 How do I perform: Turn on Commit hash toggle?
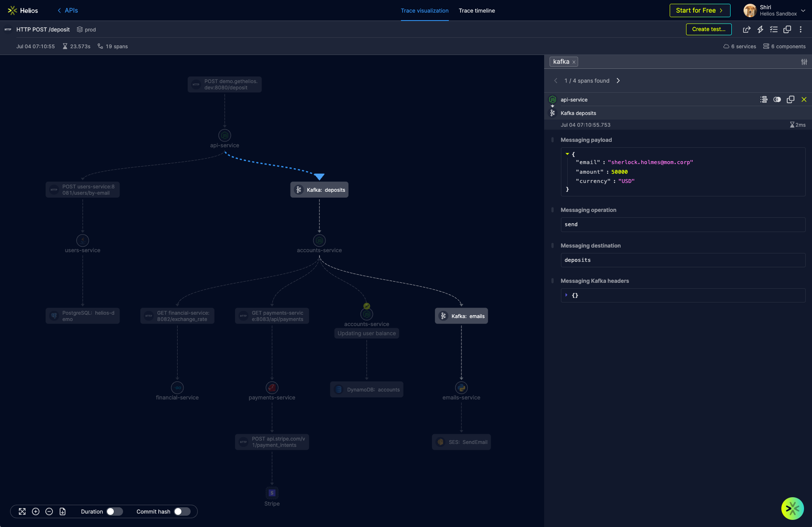coord(182,511)
